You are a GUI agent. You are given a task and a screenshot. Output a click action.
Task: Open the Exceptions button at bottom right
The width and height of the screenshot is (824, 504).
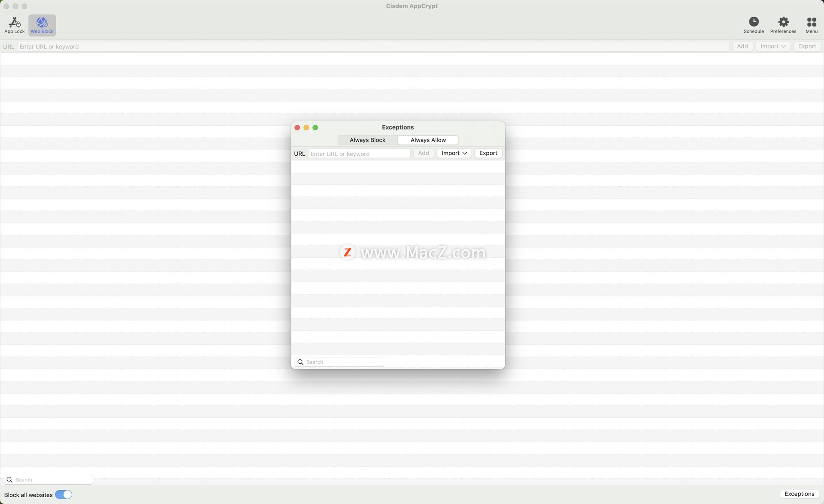pyautogui.click(x=799, y=494)
